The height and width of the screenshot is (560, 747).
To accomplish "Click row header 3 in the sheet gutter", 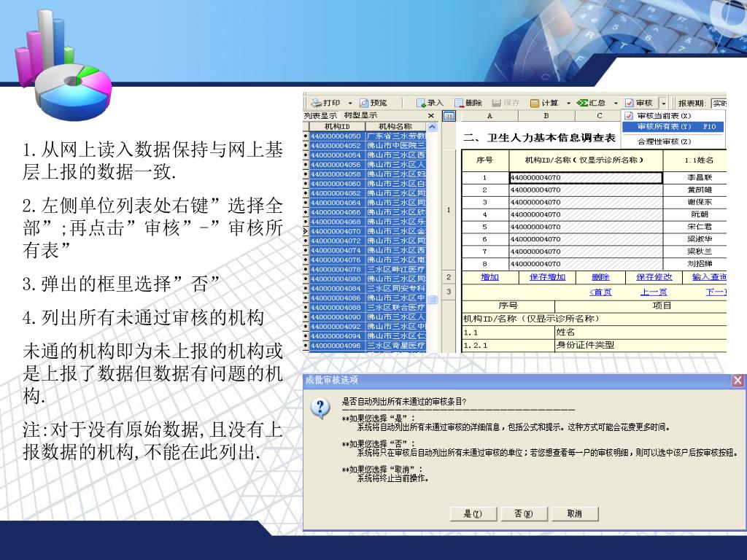I will [x=449, y=292].
